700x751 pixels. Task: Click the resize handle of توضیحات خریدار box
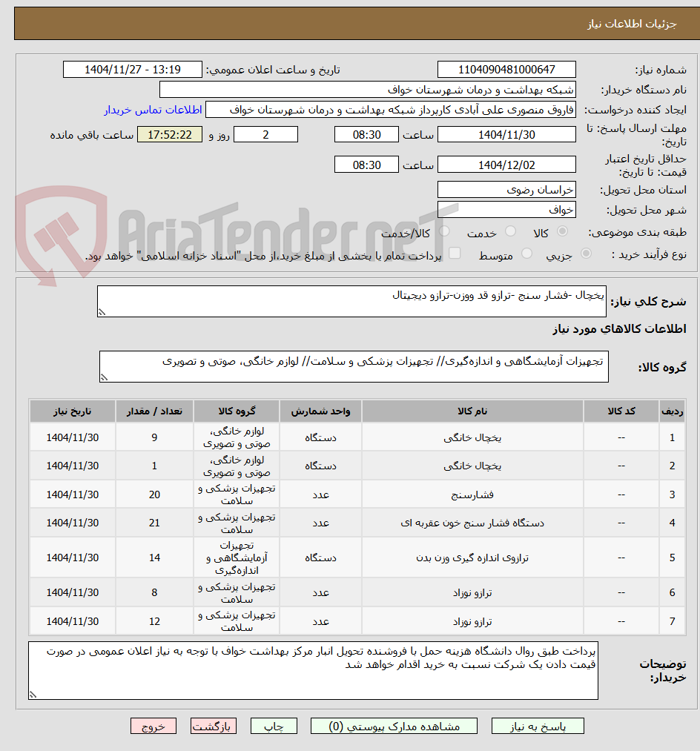click(33, 695)
